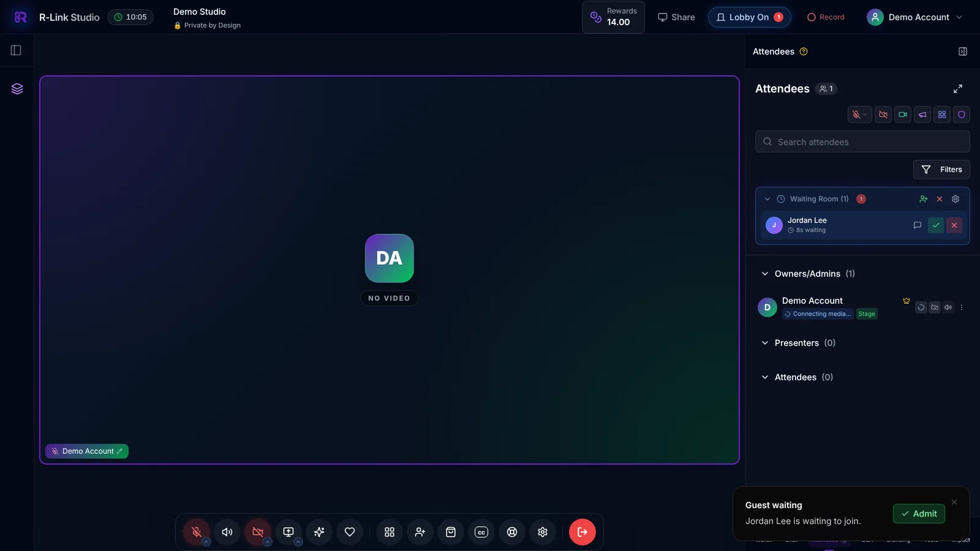Open the layout grid in bottom toolbar

coord(390,532)
